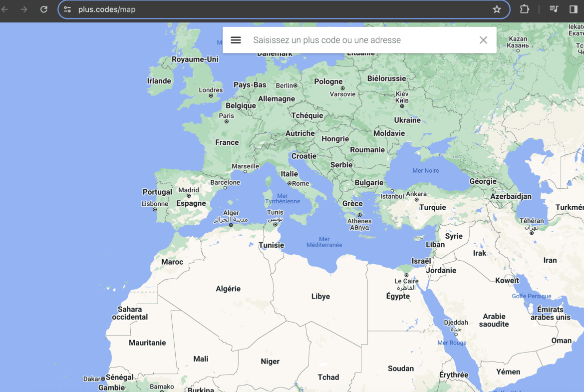The image size is (584, 392).
Task: Open the browser side panel icon
Action: [572, 9]
